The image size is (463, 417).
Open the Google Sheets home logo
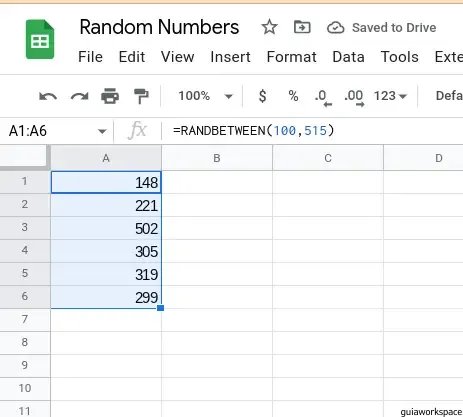pyautogui.click(x=40, y=39)
